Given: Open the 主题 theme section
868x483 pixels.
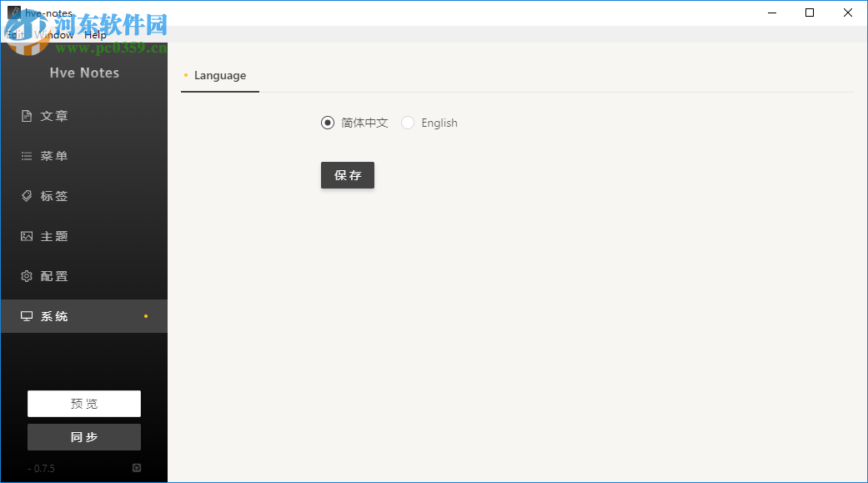Looking at the screenshot, I should click(84, 236).
